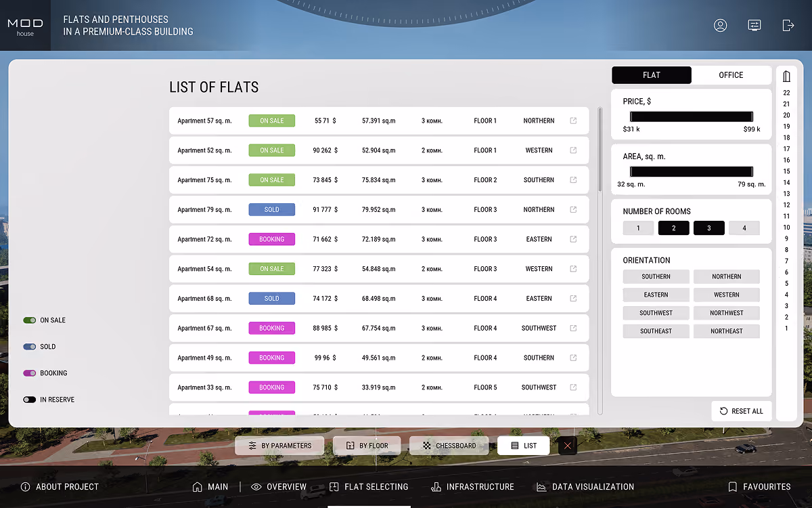Click Sold badge for Apartment 79

[x=272, y=209]
